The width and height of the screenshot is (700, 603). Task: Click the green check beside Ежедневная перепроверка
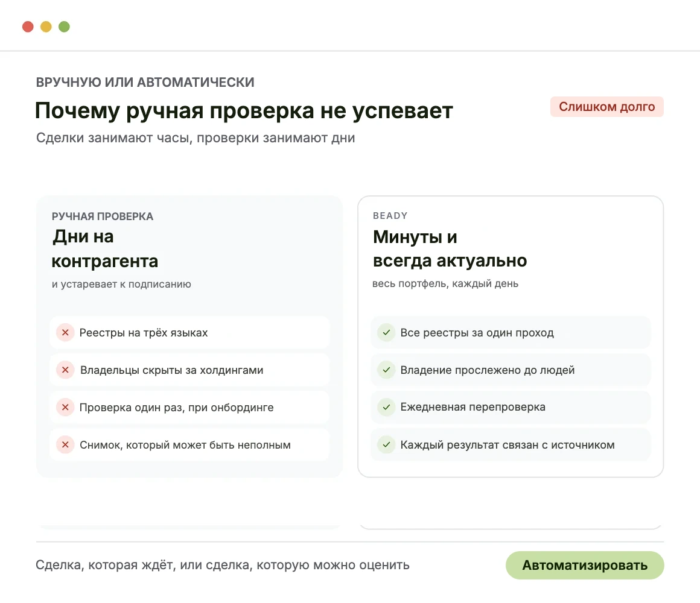point(386,407)
